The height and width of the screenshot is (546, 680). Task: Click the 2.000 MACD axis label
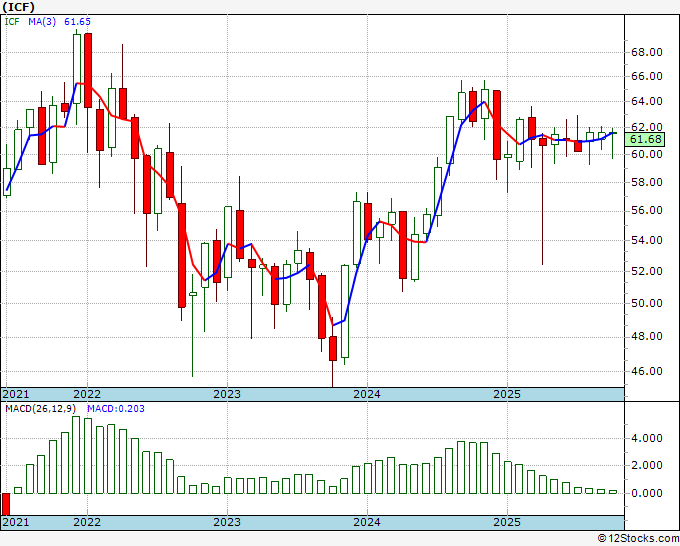tap(647, 465)
